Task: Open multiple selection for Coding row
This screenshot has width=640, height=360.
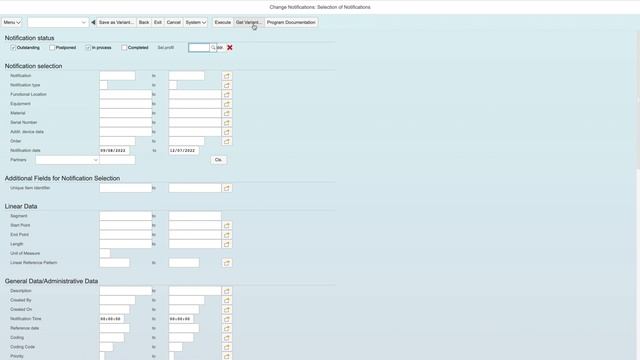Action: 227,338
